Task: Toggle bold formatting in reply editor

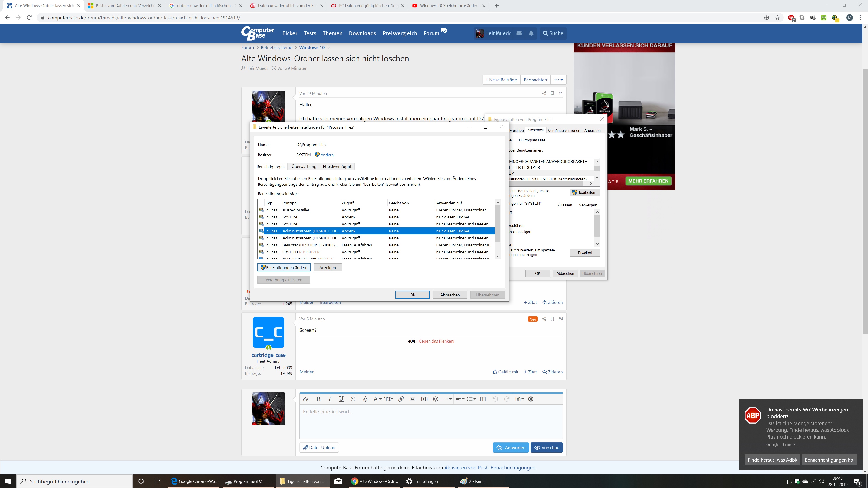Action: point(318,399)
